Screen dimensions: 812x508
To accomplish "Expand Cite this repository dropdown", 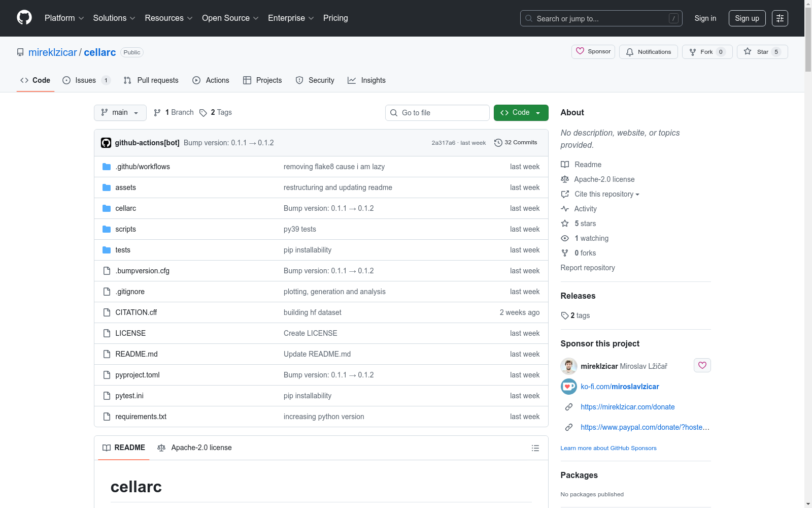I will point(600,194).
